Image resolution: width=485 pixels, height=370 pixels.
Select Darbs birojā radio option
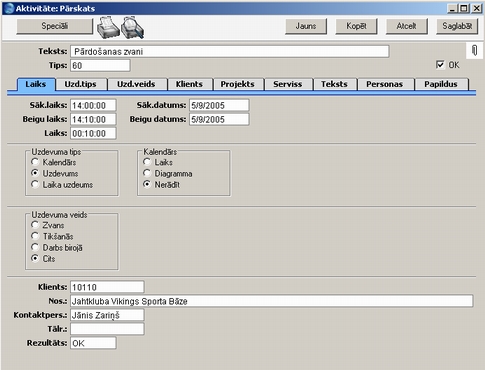click(35, 247)
